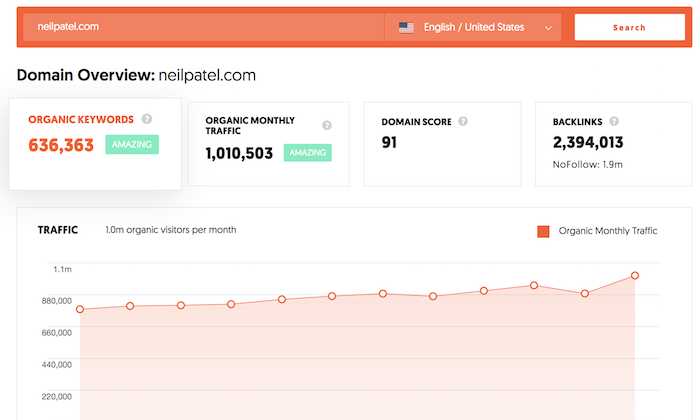Click the United States flag icon
700x420 pixels.
point(406,28)
